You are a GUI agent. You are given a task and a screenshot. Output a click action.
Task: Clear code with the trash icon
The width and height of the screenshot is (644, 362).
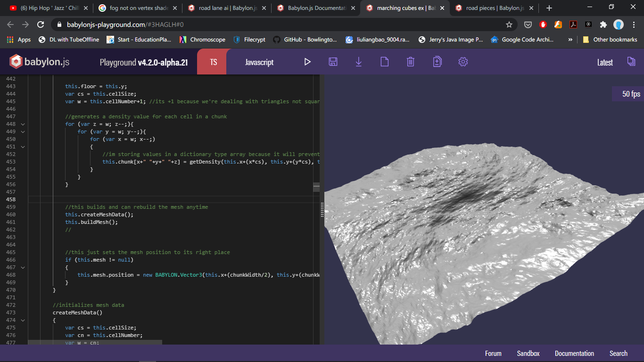410,62
